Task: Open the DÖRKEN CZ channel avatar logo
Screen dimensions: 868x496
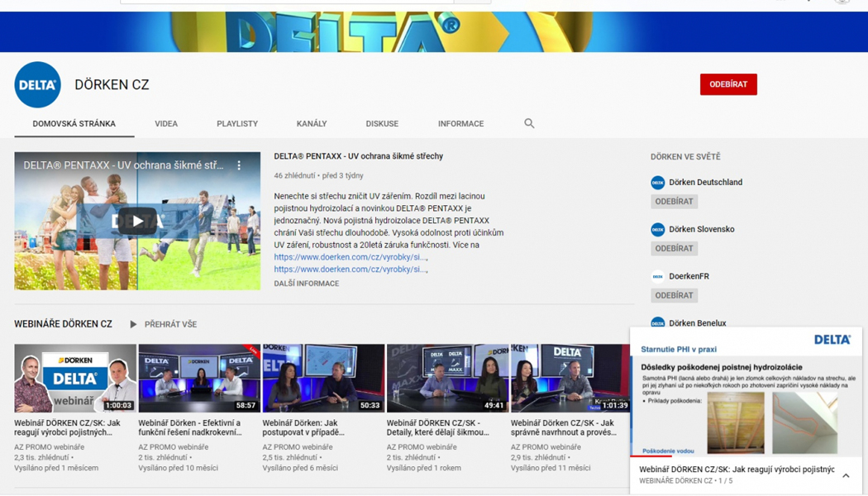Action: click(x=38, y=84)
